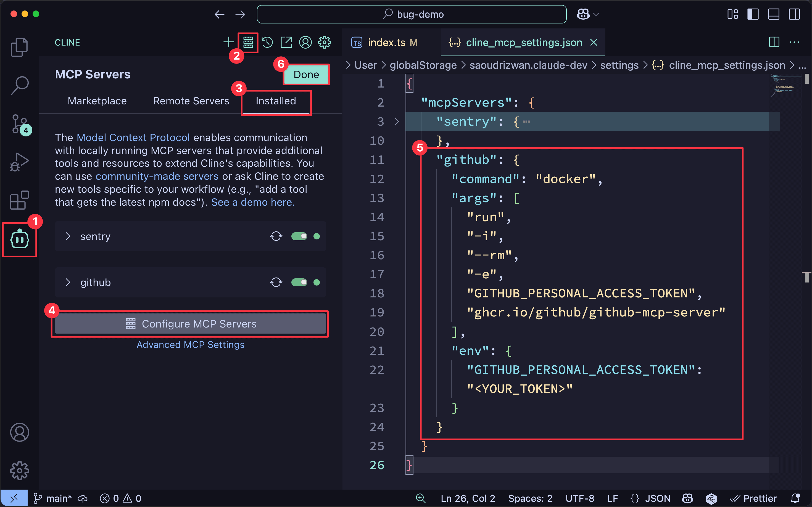Open the Cline settings gear
This screenshot has height=507, width=812.
click(x=324, y=42)
